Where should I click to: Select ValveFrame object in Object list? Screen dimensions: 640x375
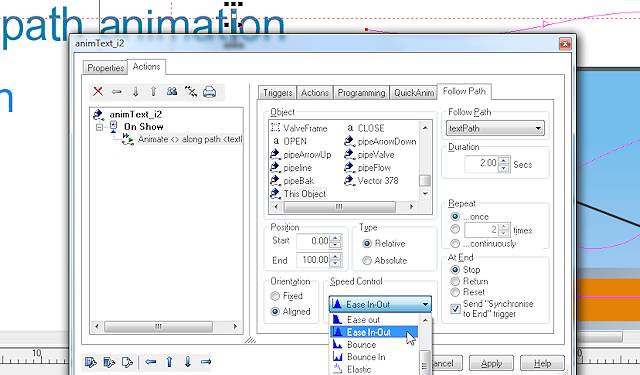[299, 128]
